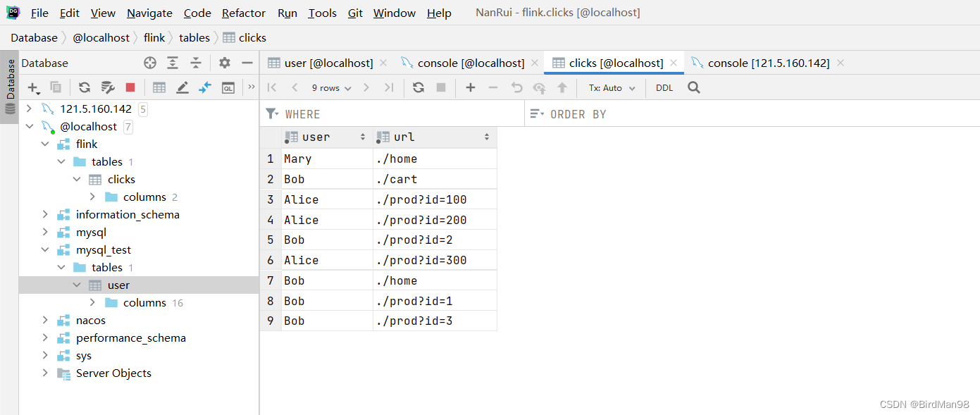The image size is (980, 415).
Task: Click the @localhost breadcrumb in navigation bar
Action: [x=101, y=37]
